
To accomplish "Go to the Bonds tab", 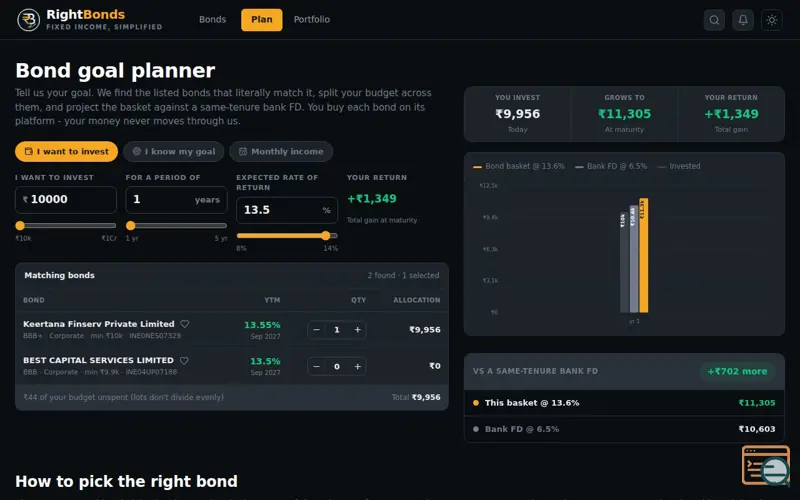I will (212, 19).
